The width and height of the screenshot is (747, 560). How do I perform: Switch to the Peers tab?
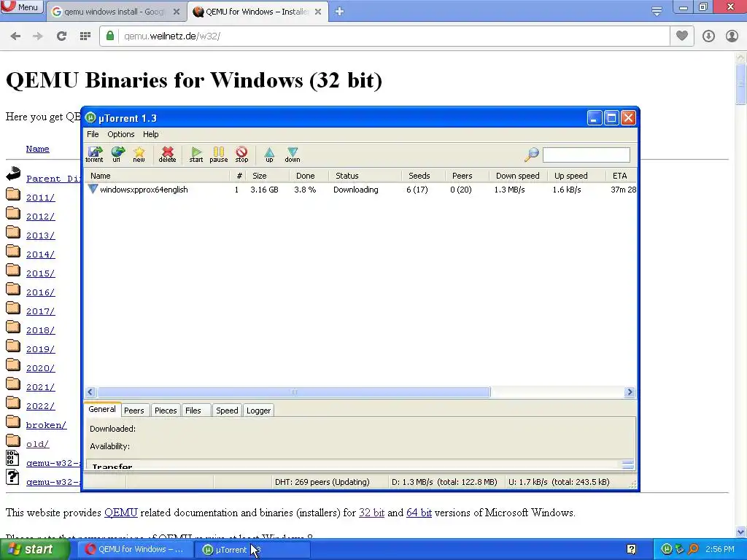pos(134,411)
